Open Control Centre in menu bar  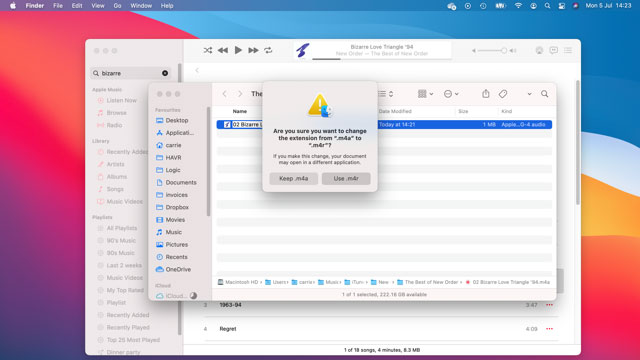pyautogui.click(x=562, y=6)
